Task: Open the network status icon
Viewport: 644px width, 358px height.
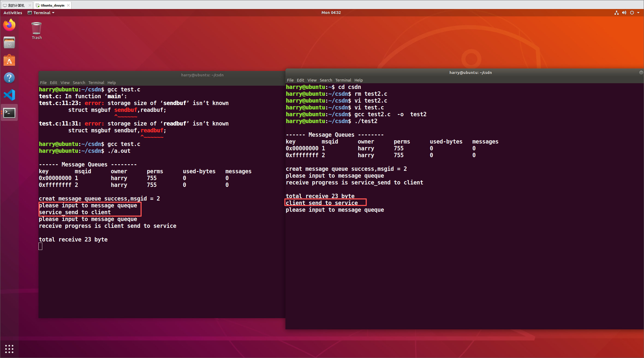Action: click(616, 13)
